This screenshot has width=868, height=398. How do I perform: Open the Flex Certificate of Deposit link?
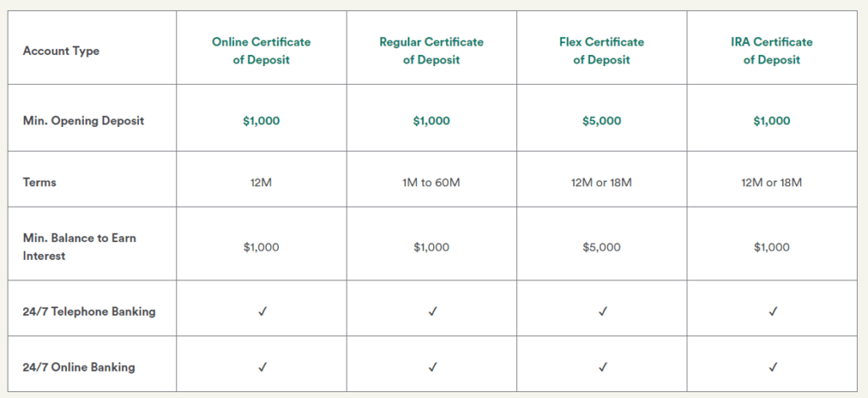tap(602, 51)
